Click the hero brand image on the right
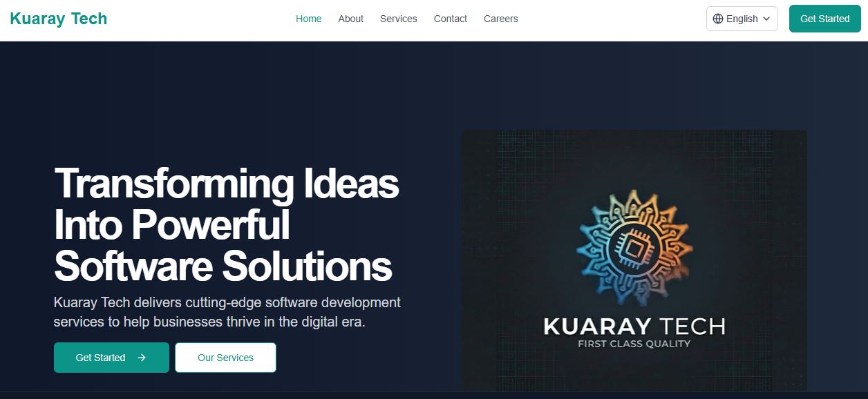The image size is (868, 399). tap(634, 262)
